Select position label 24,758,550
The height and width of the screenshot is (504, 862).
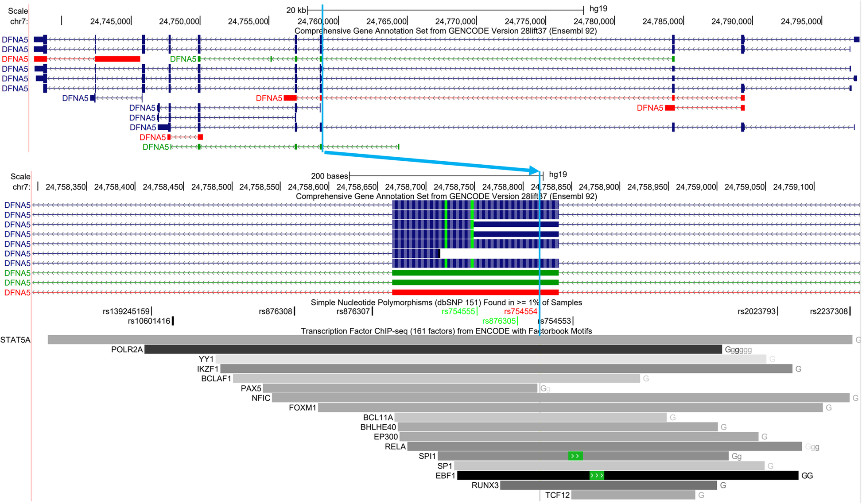[260, 187]
